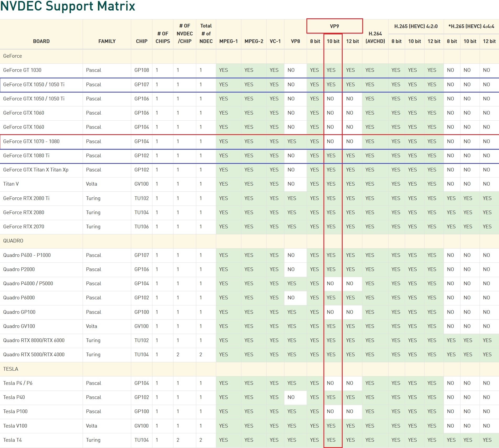Click the "VP9" group header

click(x=335, y=26)
